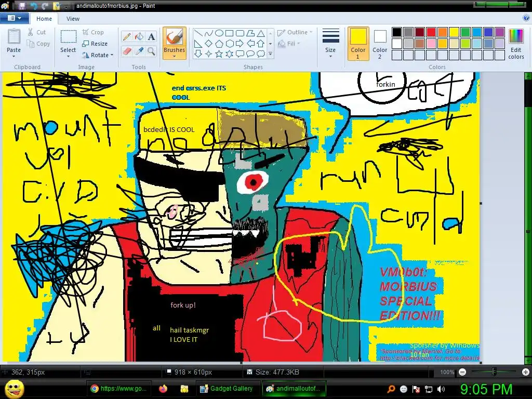Pick the Curve shape
The height and width of the screenshot is (399, 532).
[209, 33]
